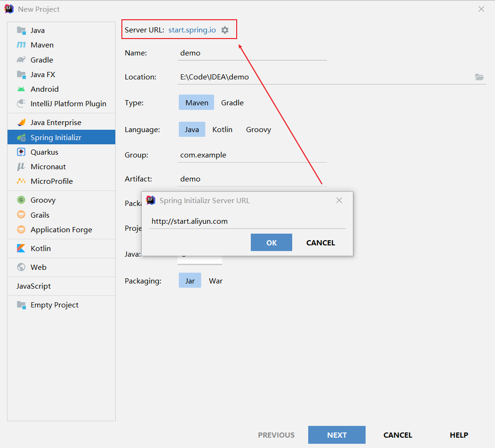
Task: Click the Micronaut mu icon
Action: [x=21, y=166]
